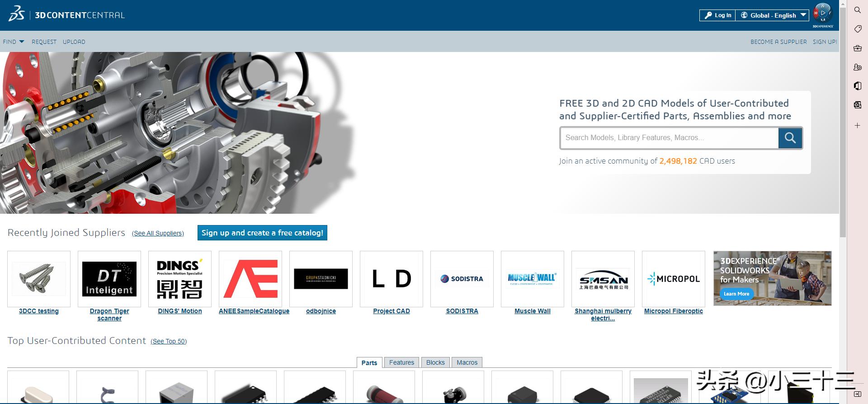Select the Macros tab
Viewport: 868px width, 404px height.
[x=467, y=362]
